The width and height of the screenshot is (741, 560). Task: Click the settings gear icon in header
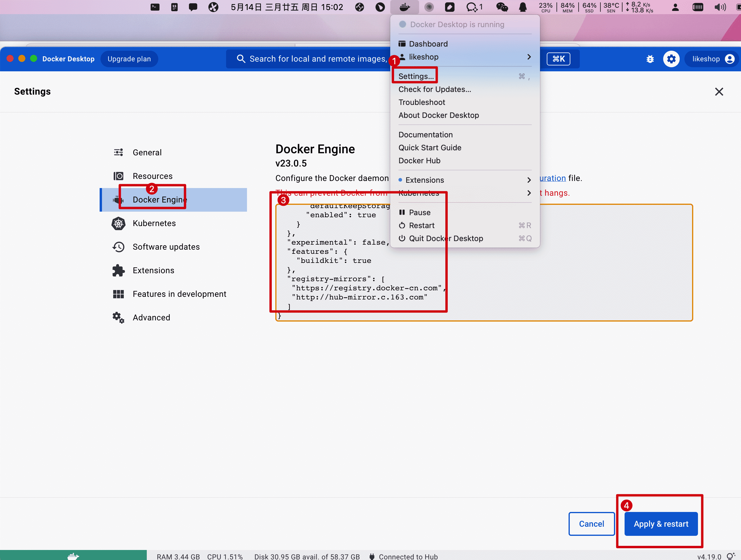(x=671, y=59)
